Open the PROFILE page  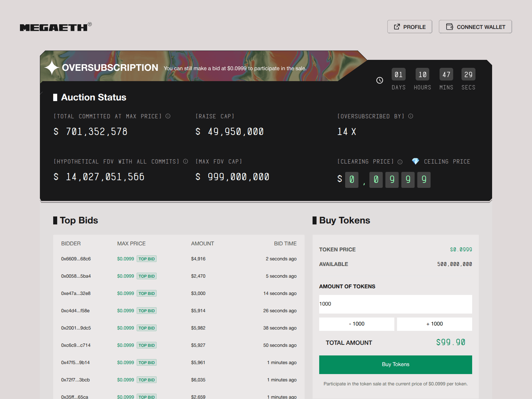pyautogui.click(x=410, y=27)
